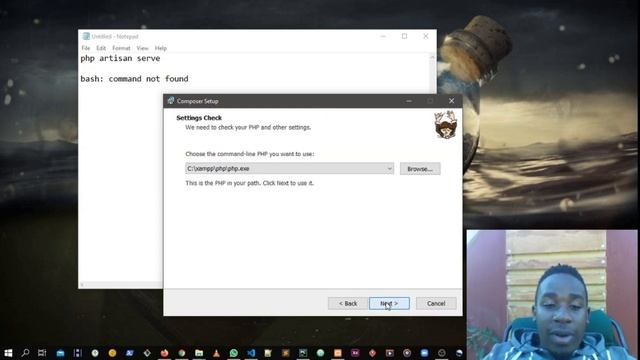Click 'This is the PHP in your path' note
This screenshot has height=360, width=640.
click(250, 183)
